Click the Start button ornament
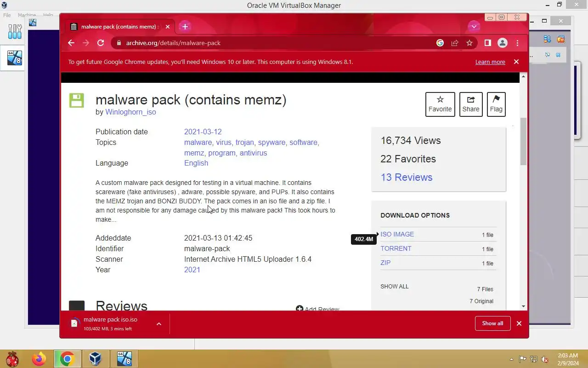588x368 pixels. point(12,359)
